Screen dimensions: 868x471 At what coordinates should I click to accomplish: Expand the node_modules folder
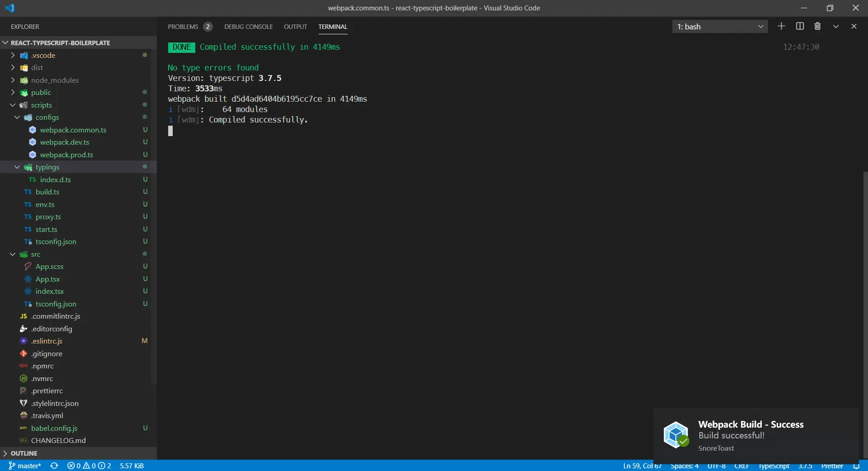78,80
